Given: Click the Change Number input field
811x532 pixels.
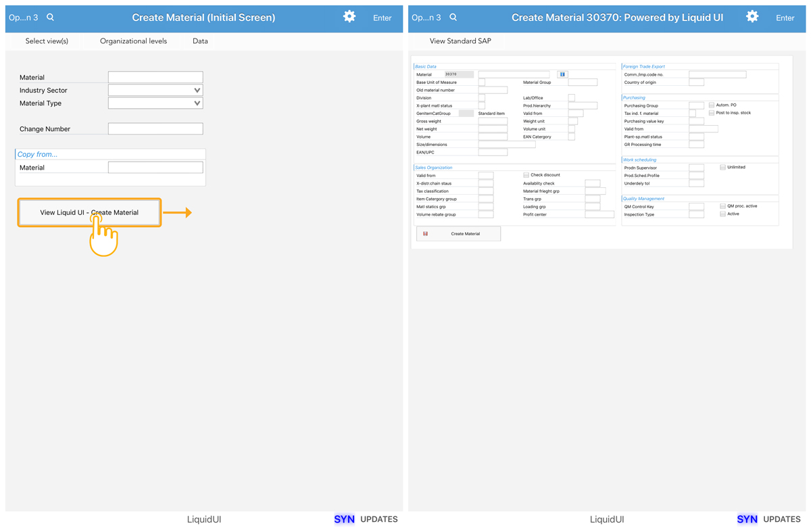Looking at the screenshot, I should point(155,128).
